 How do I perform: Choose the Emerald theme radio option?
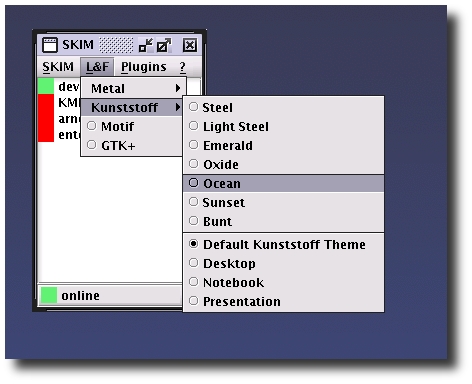tap(193, 145)
